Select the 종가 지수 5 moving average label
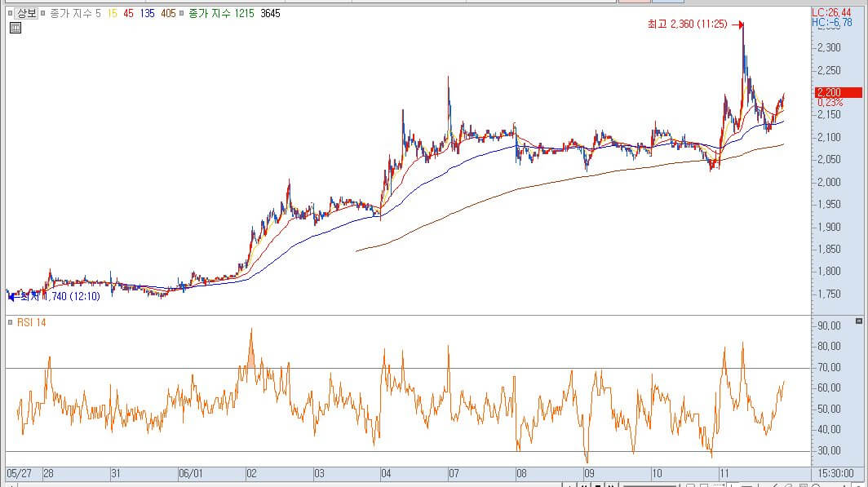The width and height of the screenshot is (868, 487). pos(75,13)
